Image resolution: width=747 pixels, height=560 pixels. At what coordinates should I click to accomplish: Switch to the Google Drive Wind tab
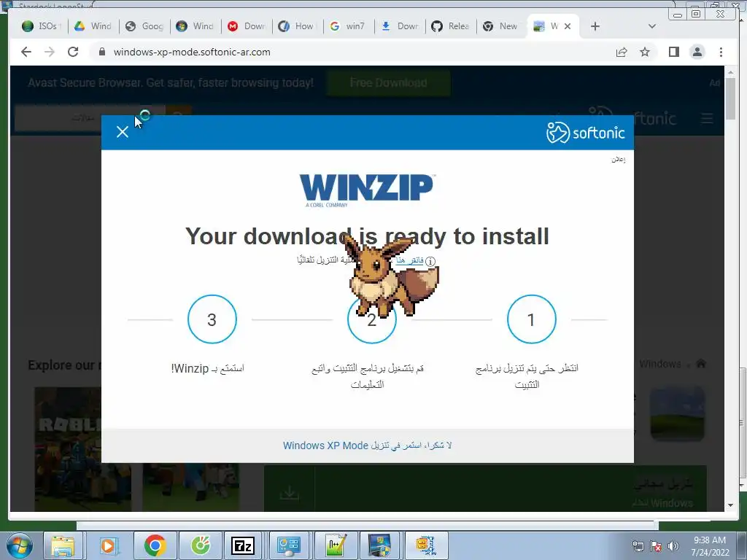coord(93,26)
